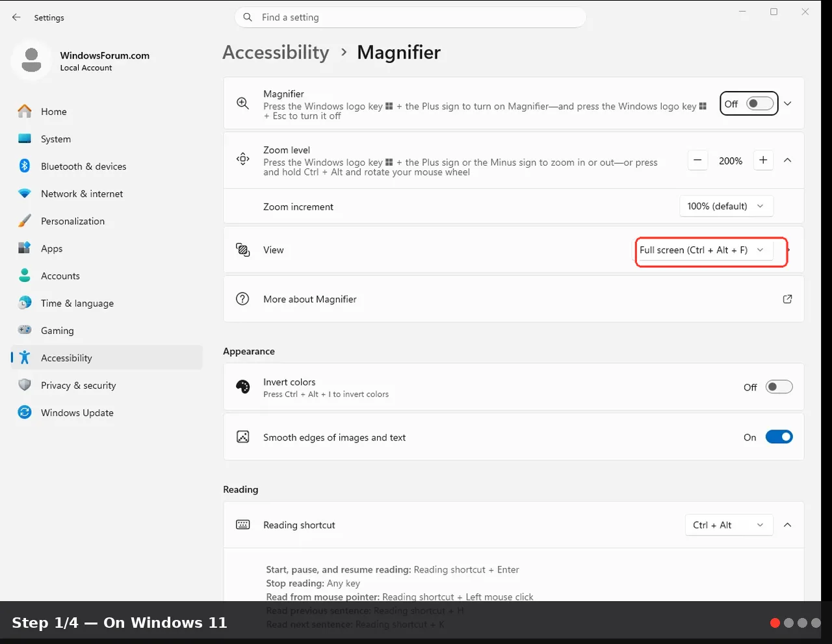Viewport: 832px width, 644px height.
Task: Open the Reading shortcut Ctrl + Alt dropdown
Action: [x=729, y=525]
